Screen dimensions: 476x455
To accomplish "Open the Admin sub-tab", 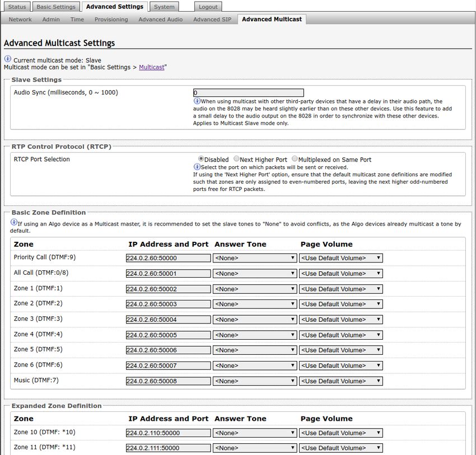I will pyautogui.click(x=51, y=20).
